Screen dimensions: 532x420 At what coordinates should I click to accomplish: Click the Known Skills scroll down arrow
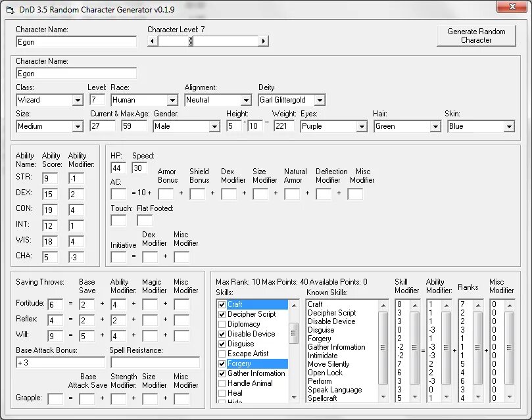tap(383, 397)
